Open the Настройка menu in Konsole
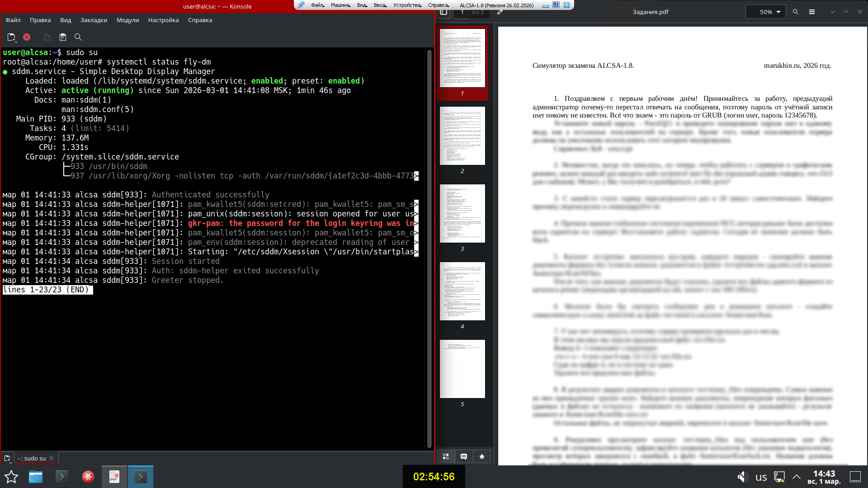The height and width of the screenshot is (488, 868). point(163,20)
